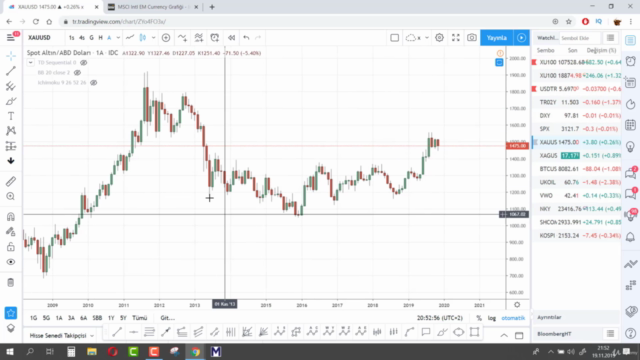Select the 5G date range
Image resolution: width=640 pixels, height=360 pixels.
click(46, 318)
